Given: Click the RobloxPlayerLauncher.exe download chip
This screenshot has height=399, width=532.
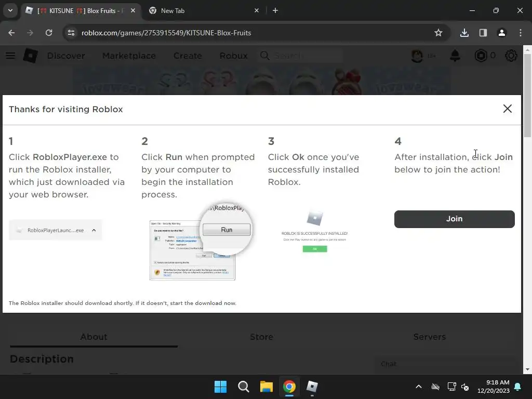Looking at the screenshot, I should [55, 230].
